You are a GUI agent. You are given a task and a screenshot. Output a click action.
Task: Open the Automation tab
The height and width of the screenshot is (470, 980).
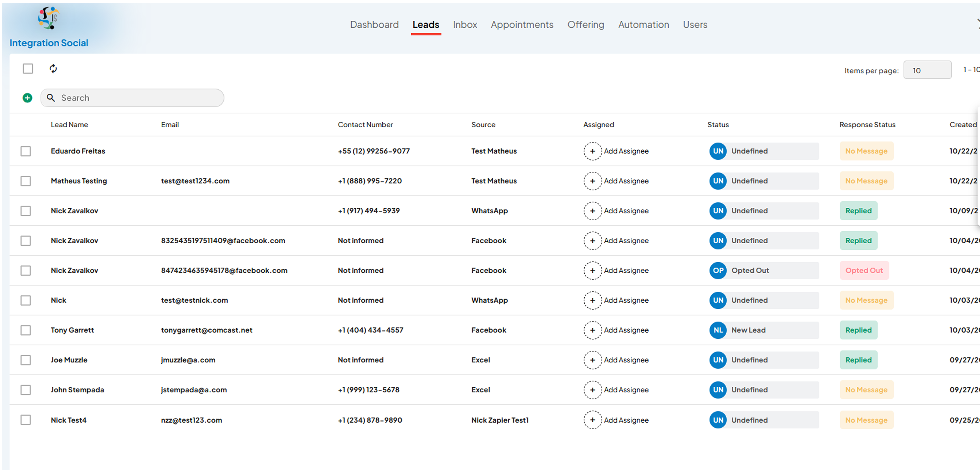[x=643, y=25]
